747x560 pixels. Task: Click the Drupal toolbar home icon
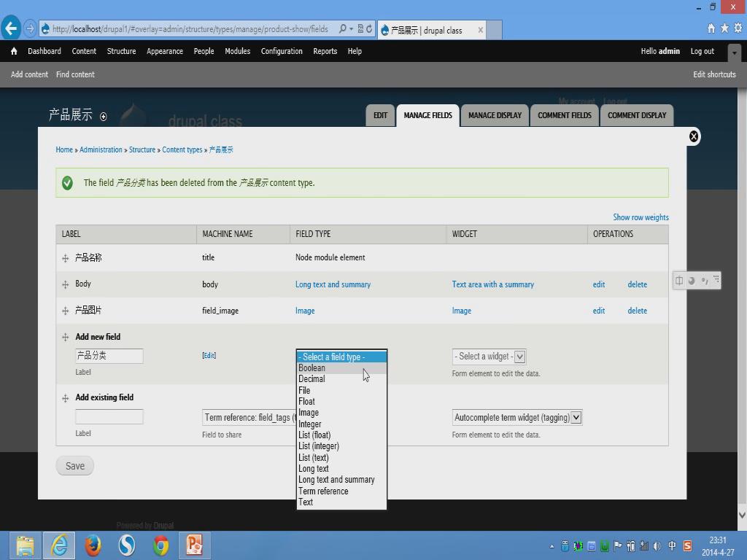pyautogui.click(x=14, y=51)
